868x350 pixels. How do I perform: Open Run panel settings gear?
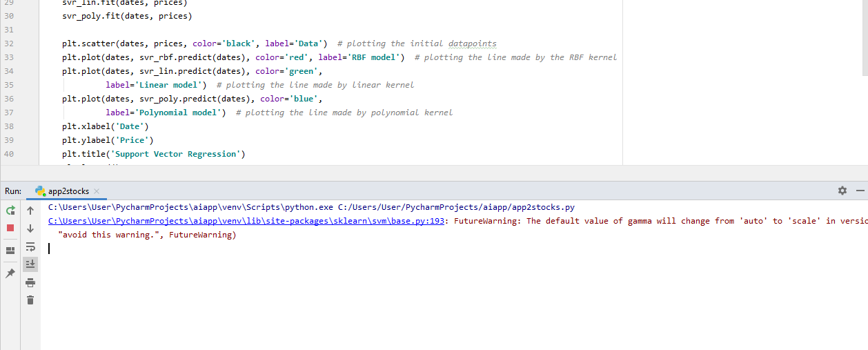pos(842,191)
